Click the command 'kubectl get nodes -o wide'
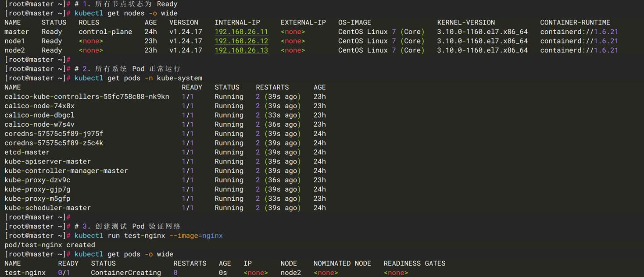Viewport: 644px width, 277px height. click(x=126, y=13)
